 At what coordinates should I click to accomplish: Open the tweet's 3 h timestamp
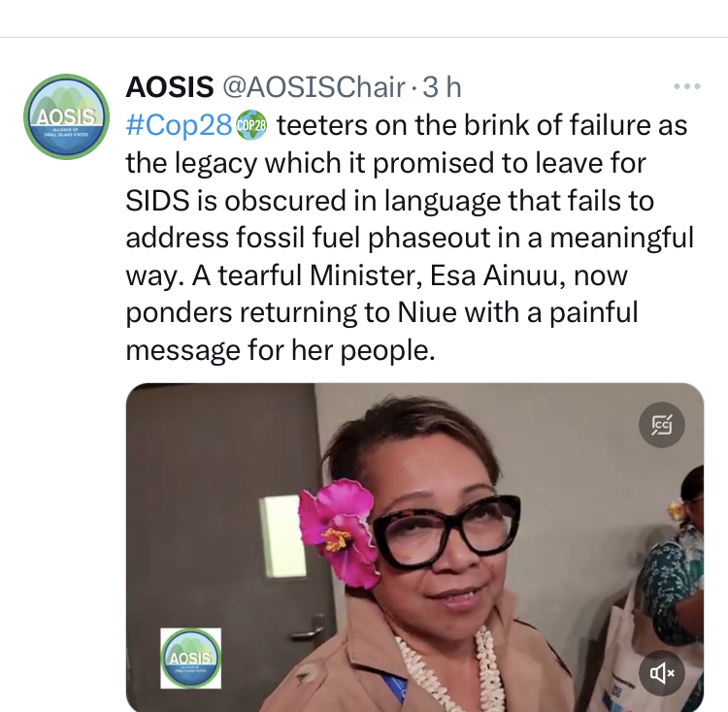442,87
